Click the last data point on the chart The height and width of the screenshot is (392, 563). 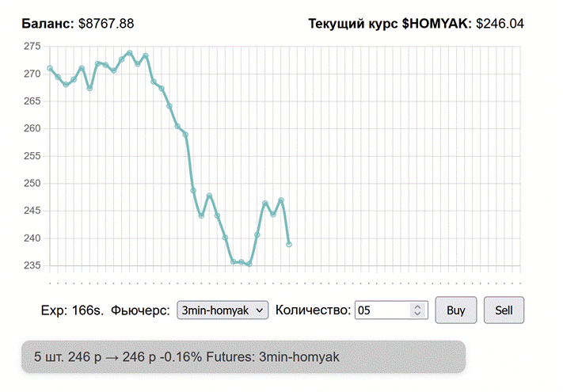coord(289,244)
